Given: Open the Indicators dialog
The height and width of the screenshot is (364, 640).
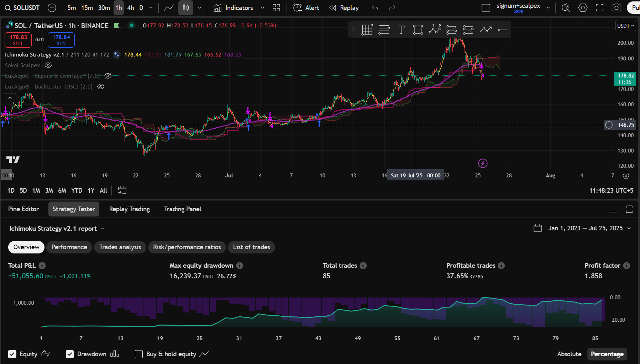Looking at the screenshot, I should pos(233,8).
